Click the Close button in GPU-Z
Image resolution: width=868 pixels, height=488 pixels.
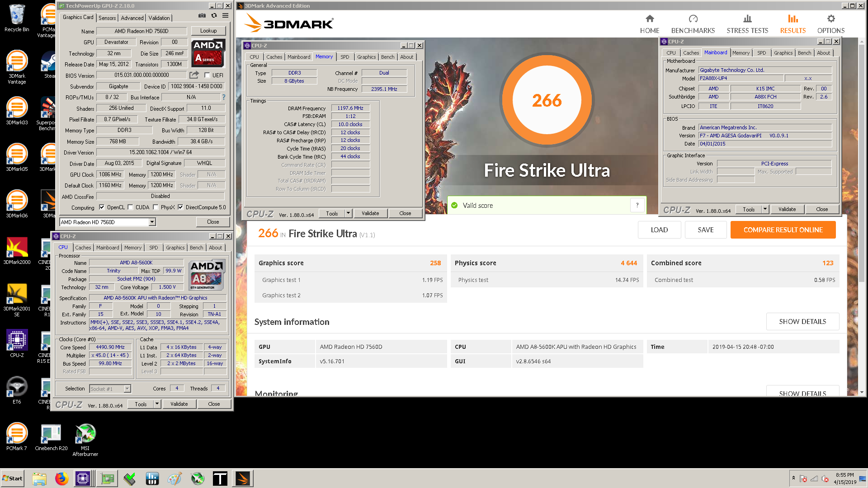pyautogui.click(x=213, y=222)
